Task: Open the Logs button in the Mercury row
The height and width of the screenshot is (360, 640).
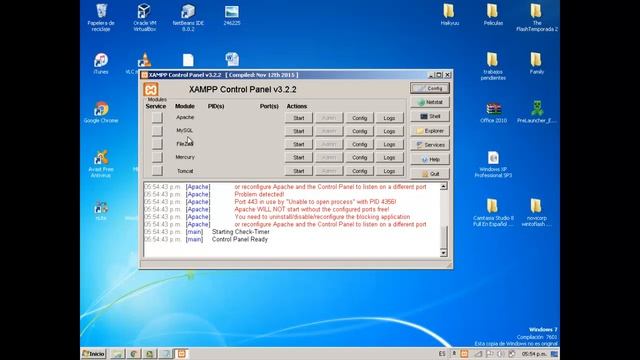Action: pyautogui.click(x=389, y=157)
